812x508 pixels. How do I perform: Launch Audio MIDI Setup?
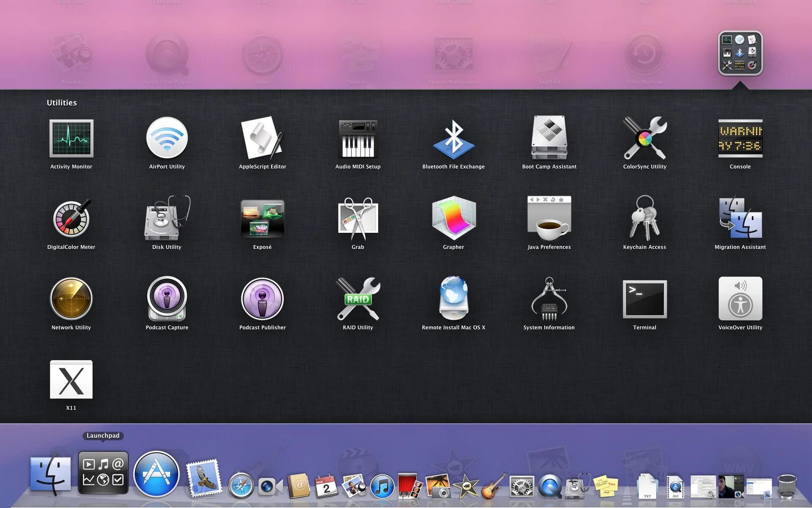pos(358,138)
